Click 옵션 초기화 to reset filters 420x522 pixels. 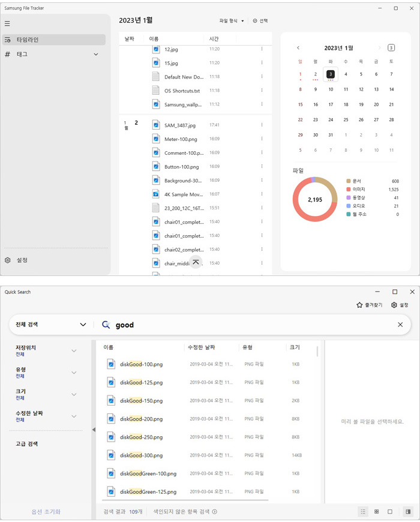(46, 512)
